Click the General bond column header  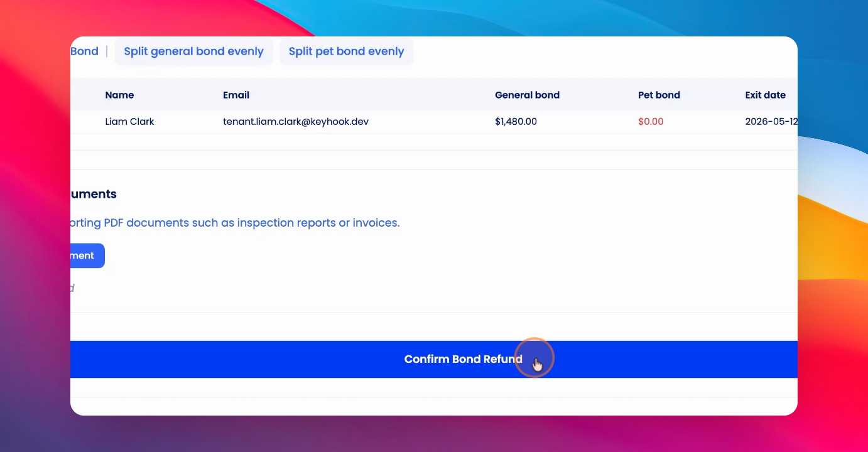click(527, 95)
